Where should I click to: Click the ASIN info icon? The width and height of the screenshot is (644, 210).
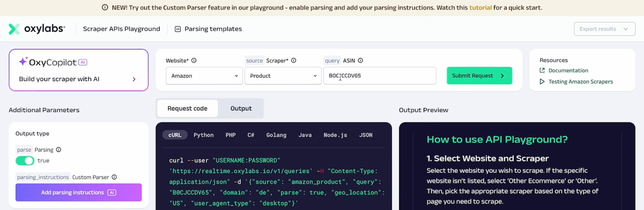(x=360, y=60)
